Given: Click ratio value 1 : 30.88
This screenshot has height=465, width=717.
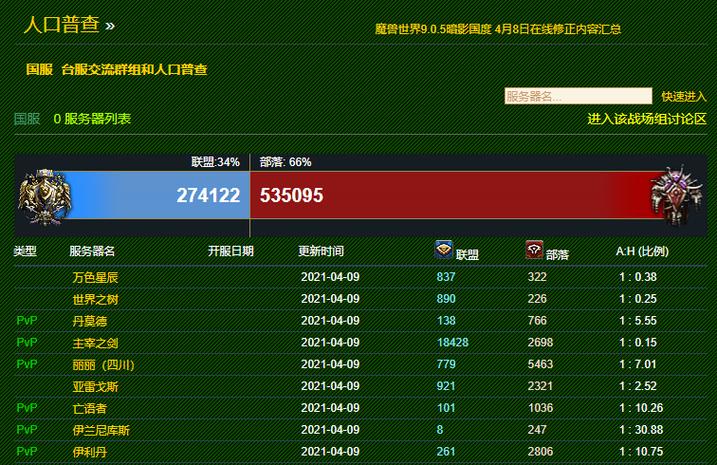Looking at the screenshot, I should 641,430.
